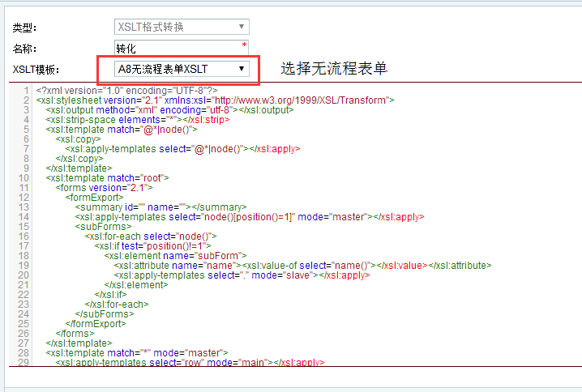Click the closing /xsl:copy tag on line 8

click(x=79, y=159)
